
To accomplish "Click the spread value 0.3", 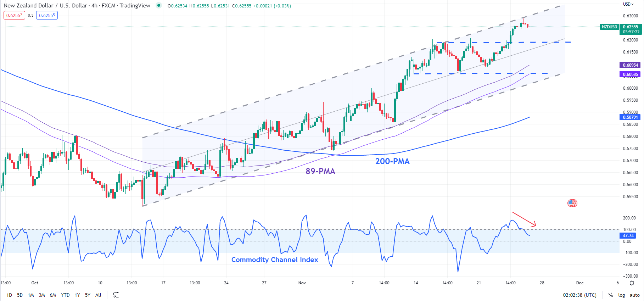I will point(30,15).
